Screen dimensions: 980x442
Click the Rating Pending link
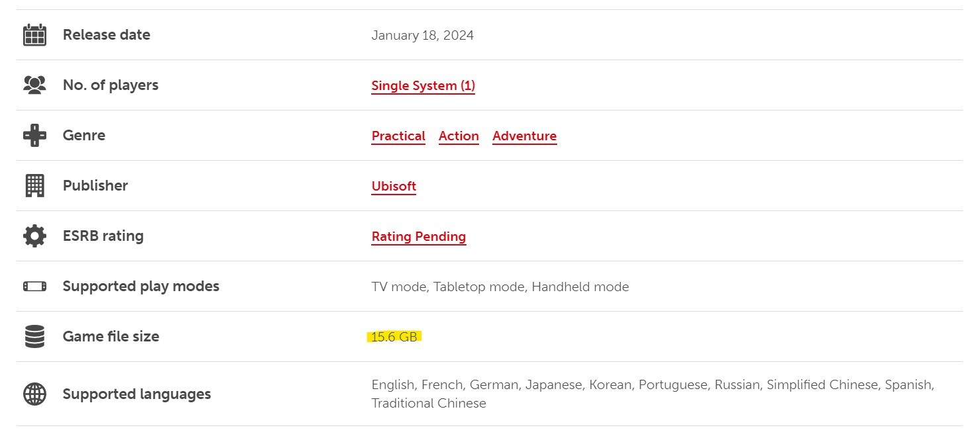[x=418, y=237]
